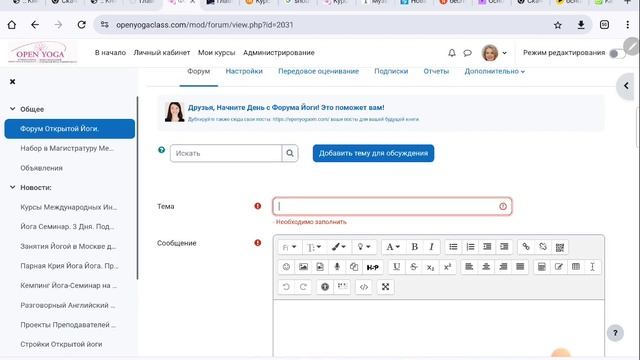
Task: Collapse the Новости section
Action: pos(13,187)
